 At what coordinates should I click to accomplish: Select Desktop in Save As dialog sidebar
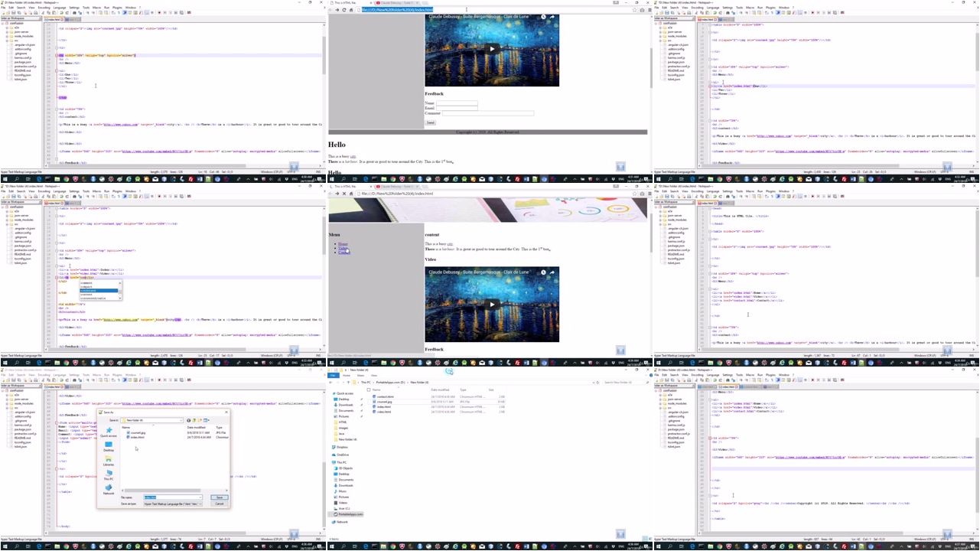click(x=109, y=446)
